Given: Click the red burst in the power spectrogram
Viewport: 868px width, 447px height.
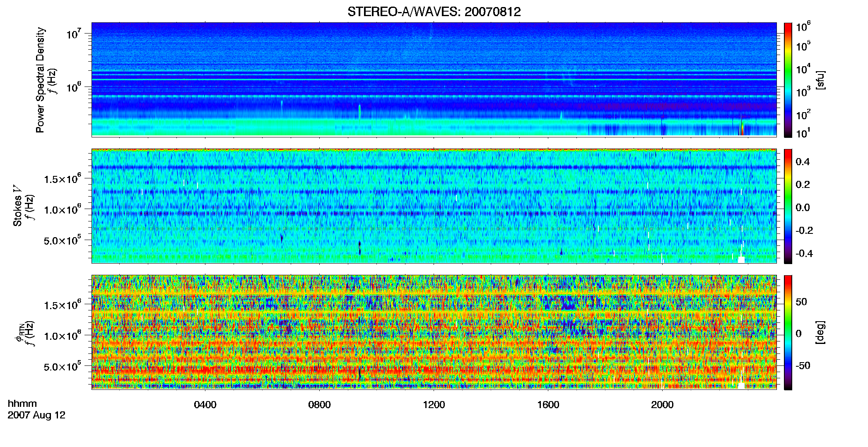Looking at the screenshot, I should click(x=742, y=127).
